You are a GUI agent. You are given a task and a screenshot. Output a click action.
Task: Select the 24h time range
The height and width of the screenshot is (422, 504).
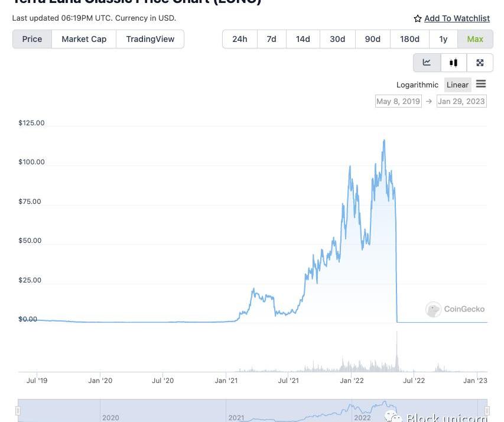coord(240,39)
